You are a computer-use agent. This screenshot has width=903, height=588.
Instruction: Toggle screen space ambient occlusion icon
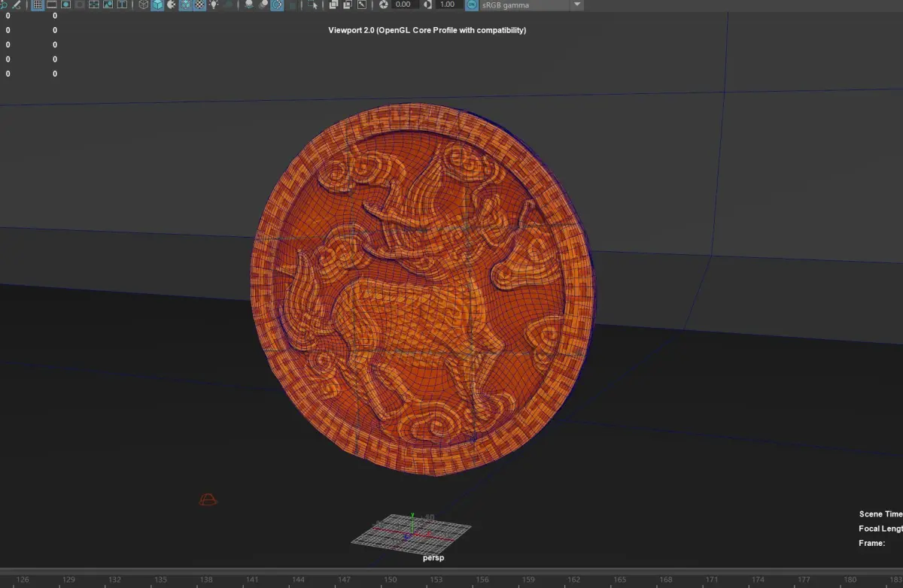coord(249,5)
